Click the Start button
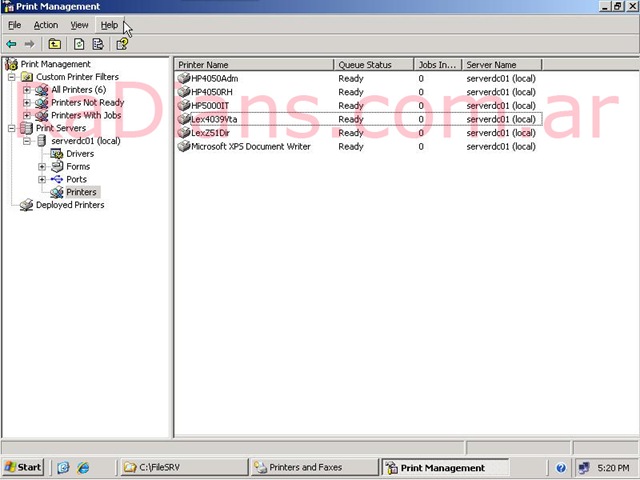This screenshot has width=640, height=480. [23, 467]
